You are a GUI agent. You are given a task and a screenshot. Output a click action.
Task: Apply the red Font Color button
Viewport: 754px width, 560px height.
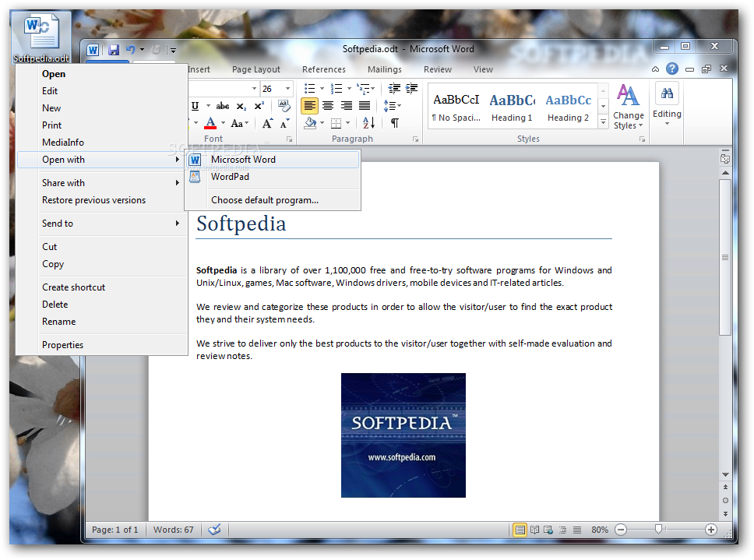pos(210,124)
